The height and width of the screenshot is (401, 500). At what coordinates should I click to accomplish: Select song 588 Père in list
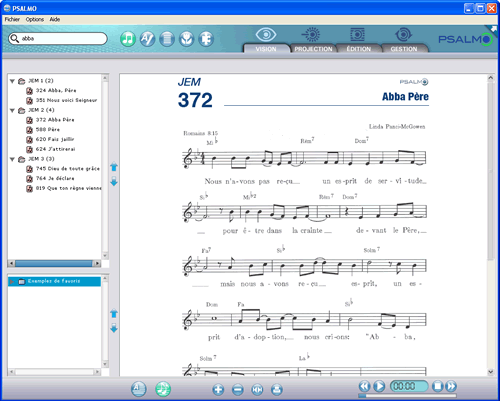(48, 129)
